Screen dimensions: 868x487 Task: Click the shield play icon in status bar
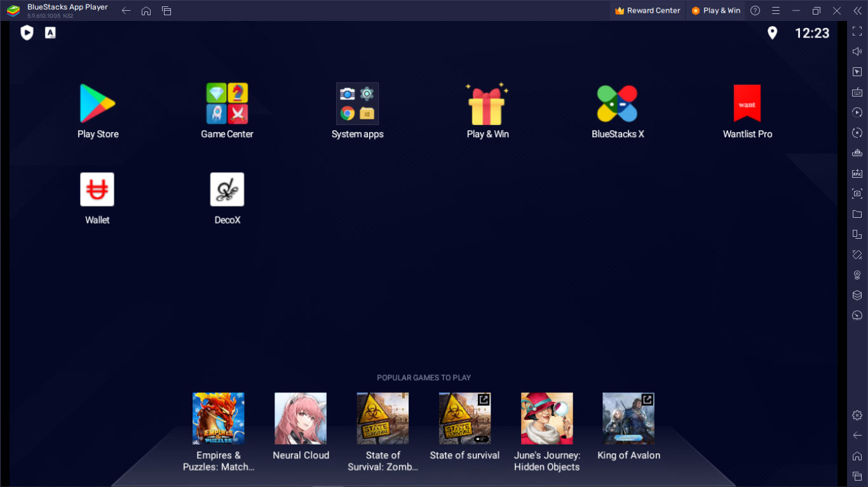click(x=27, y=32)
